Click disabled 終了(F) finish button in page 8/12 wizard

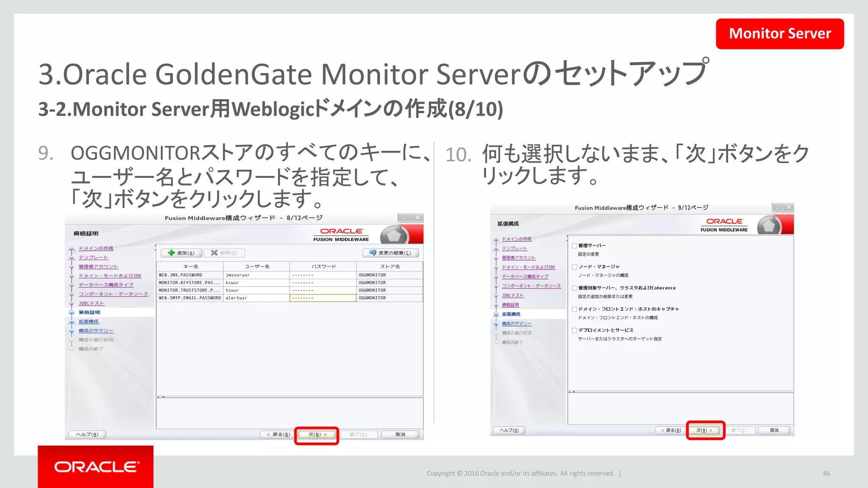(359, 435)
